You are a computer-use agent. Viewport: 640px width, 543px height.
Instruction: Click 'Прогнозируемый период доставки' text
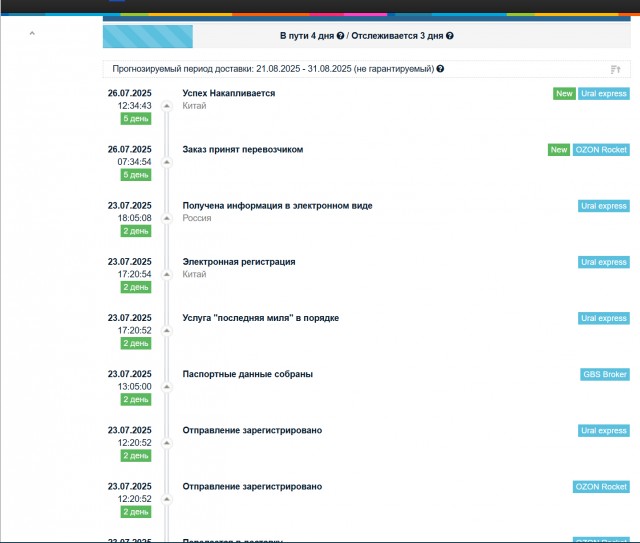tap(183, 69)
